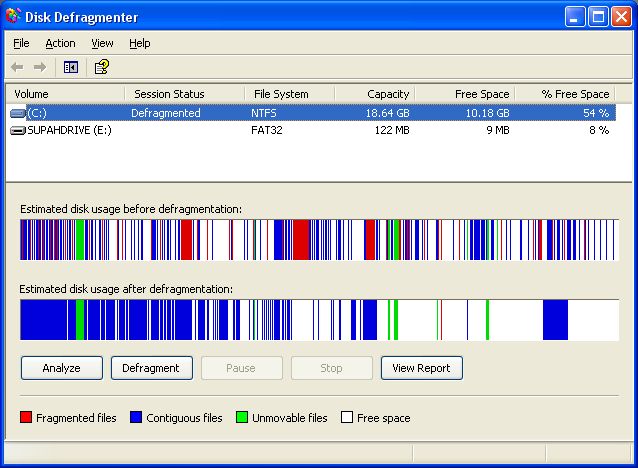Open the View Report button
The height and width of the screenshot is (468, 638).
coord(421,368)
